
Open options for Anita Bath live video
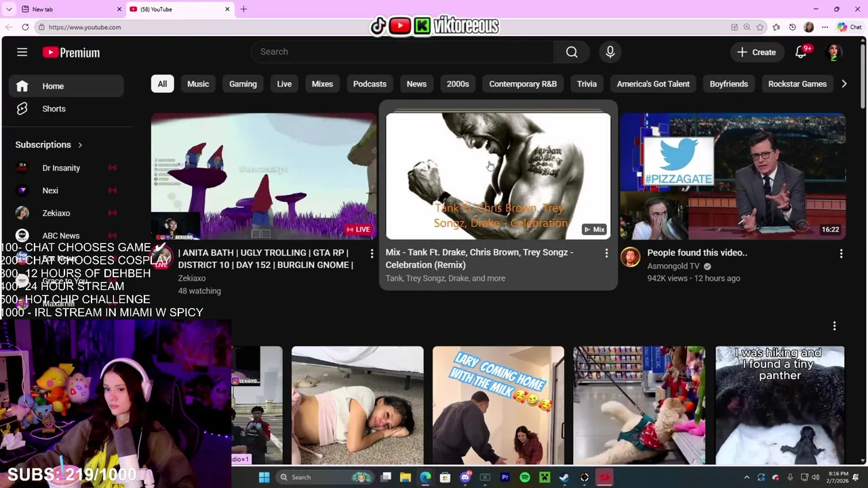point(372,253)
